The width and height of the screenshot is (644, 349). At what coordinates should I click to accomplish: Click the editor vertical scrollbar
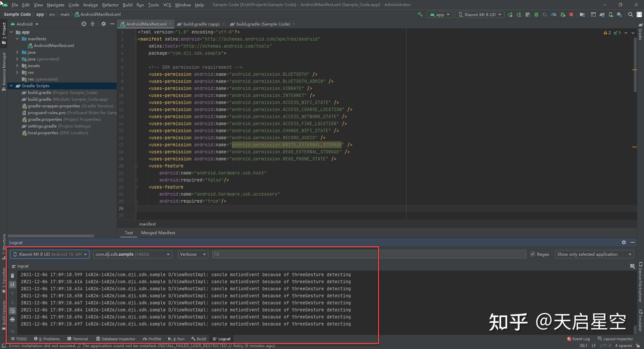coord(635,64)
